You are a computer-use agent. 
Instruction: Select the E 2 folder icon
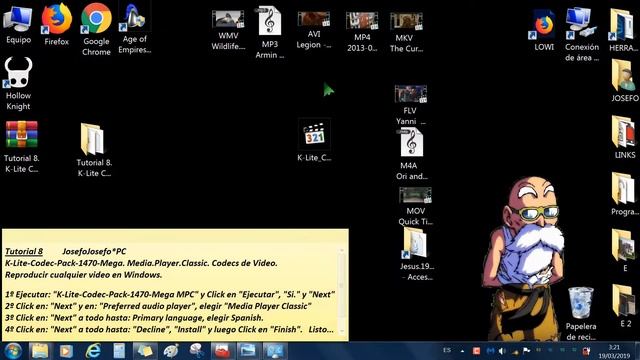tap(625, 306)
